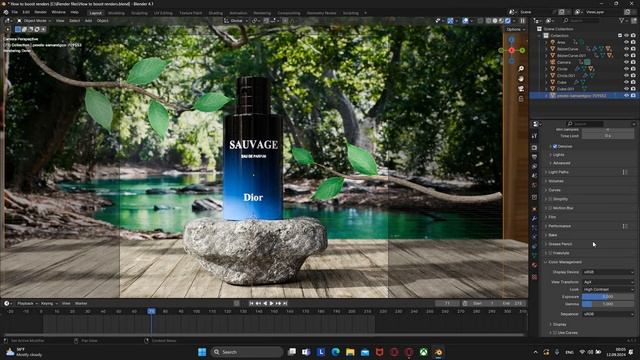Open the Render menu
640x360 pixels.
[x=40, y=12]
